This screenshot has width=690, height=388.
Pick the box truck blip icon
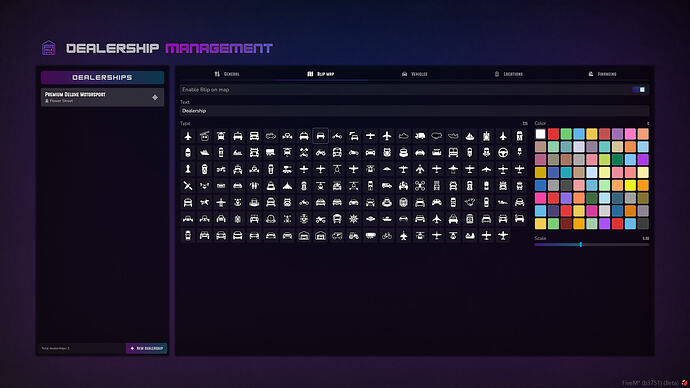tap(420, 136)
